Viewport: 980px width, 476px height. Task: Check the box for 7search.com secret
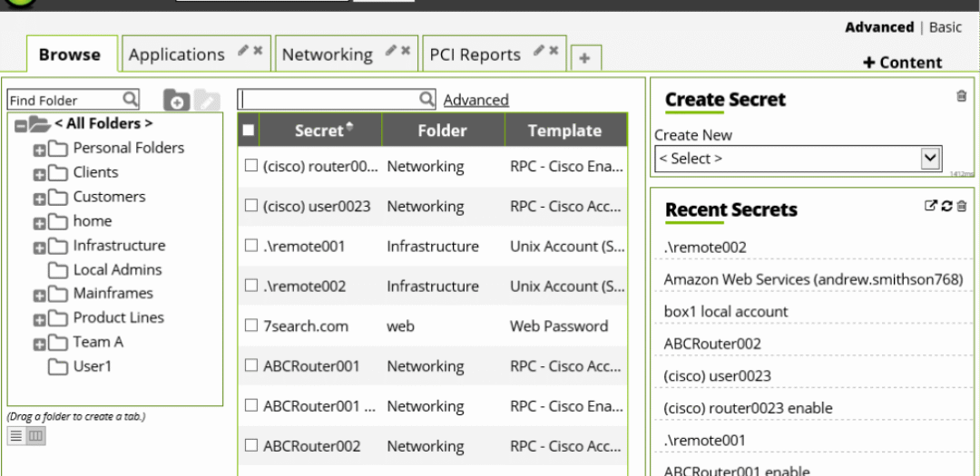click(x=251, y=325)
